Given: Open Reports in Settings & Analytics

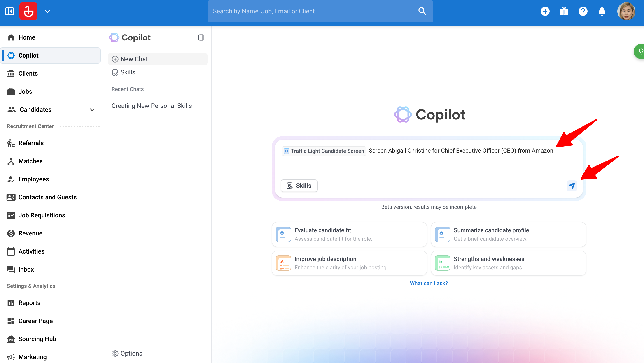Looking at the screenshot, I should pyautogui.click(x=51, y=303).
